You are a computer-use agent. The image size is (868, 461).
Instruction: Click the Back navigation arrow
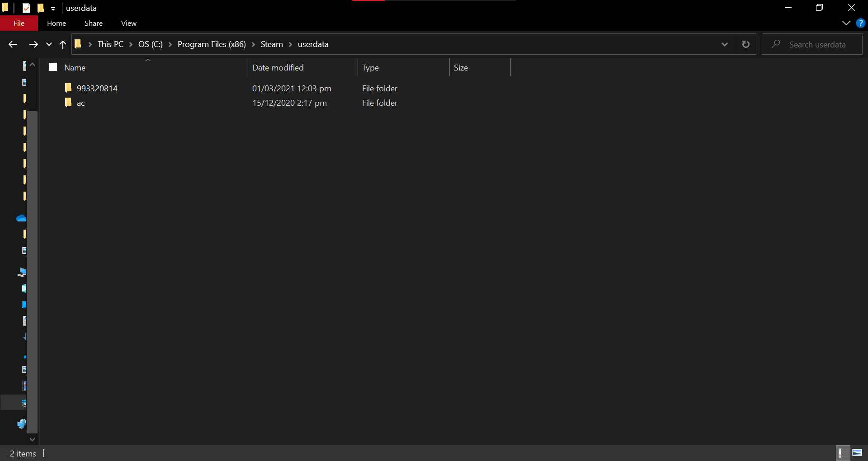click(13, 44)
